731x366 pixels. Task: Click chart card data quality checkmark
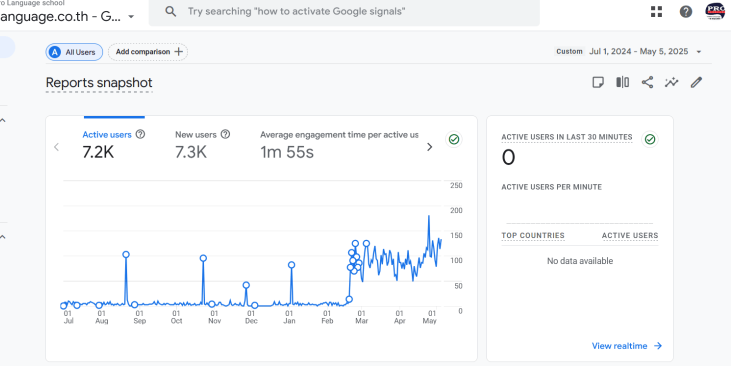tap(454, 139)
